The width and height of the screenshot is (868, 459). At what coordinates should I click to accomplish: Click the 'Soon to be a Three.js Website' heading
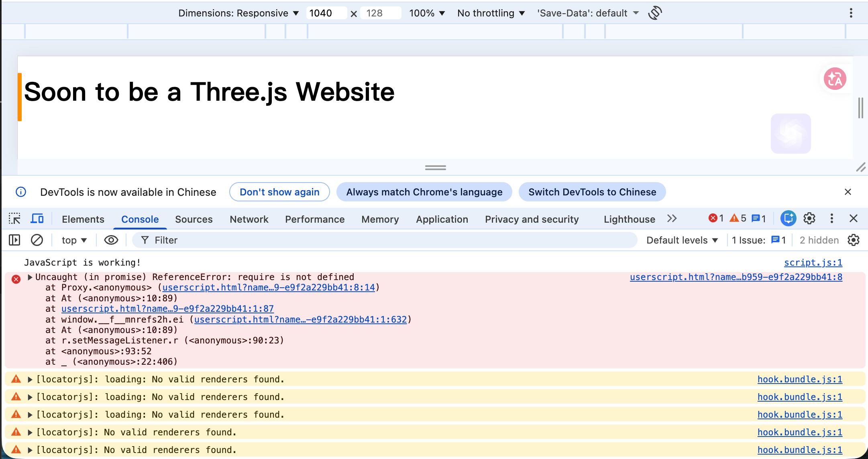(x=209, y=92)
